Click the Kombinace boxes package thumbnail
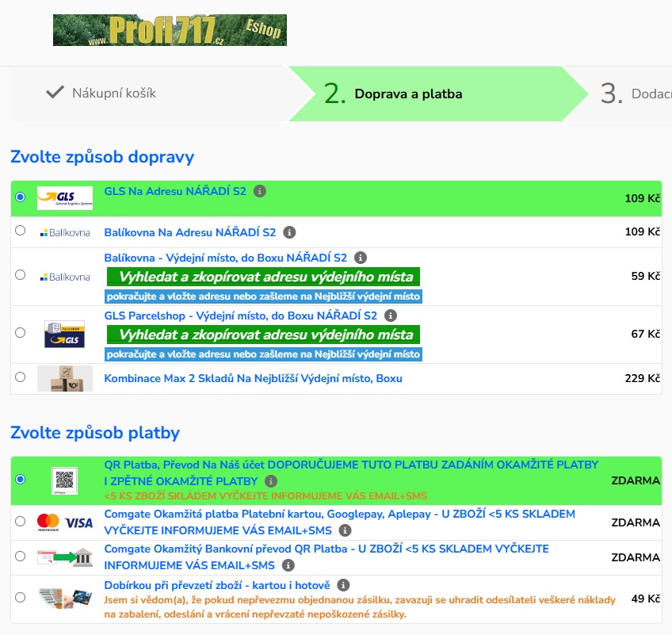Screen dimensions: 672x635 coord(65,378)
